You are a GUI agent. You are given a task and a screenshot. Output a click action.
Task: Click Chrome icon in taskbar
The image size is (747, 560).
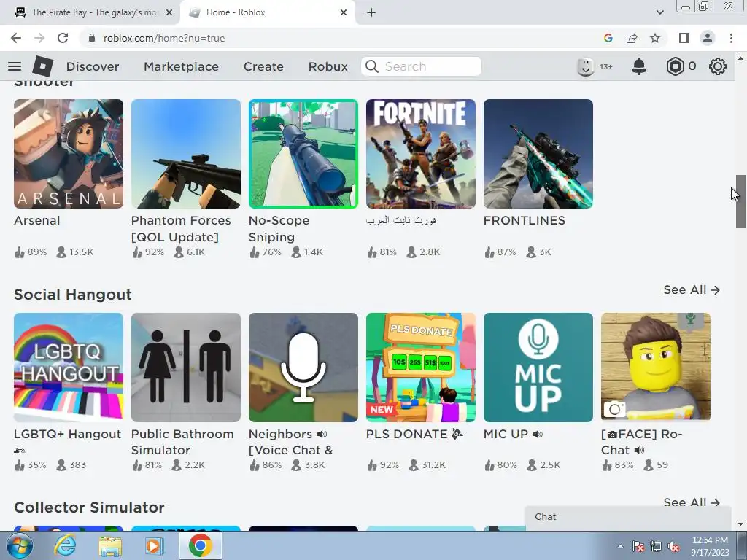coord(200,545)
